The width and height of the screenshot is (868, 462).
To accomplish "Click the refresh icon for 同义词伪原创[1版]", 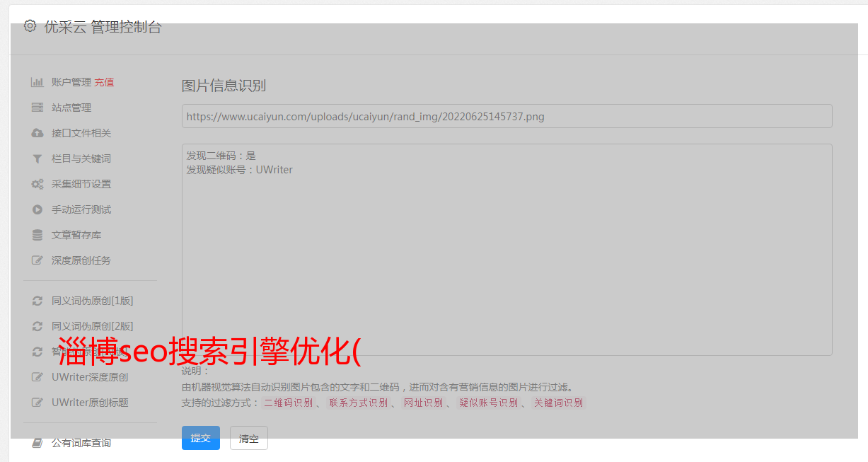I will (37, 301).
